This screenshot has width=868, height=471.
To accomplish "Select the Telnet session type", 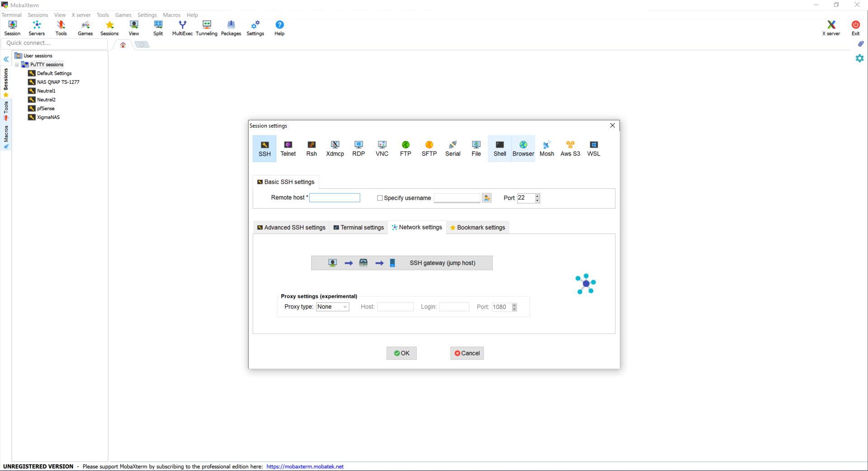I will (x=288, y=148).
